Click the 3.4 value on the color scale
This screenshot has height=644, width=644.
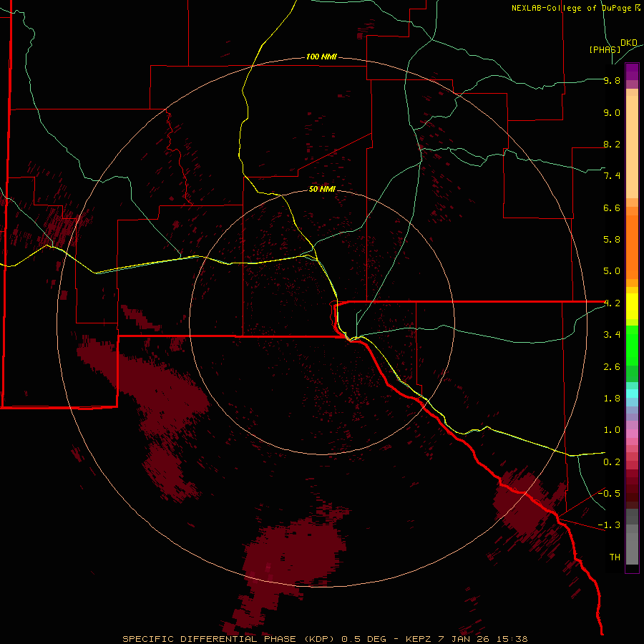coord(612,335)
